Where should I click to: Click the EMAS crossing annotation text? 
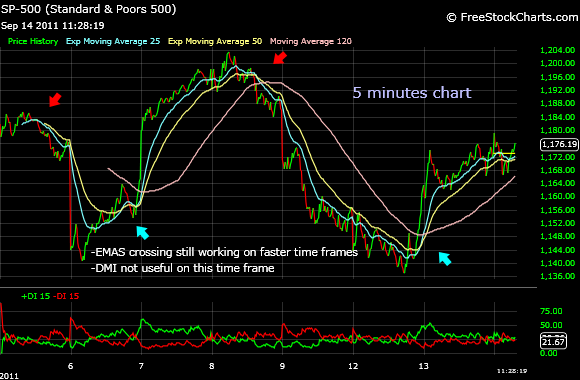coord(224,252)
